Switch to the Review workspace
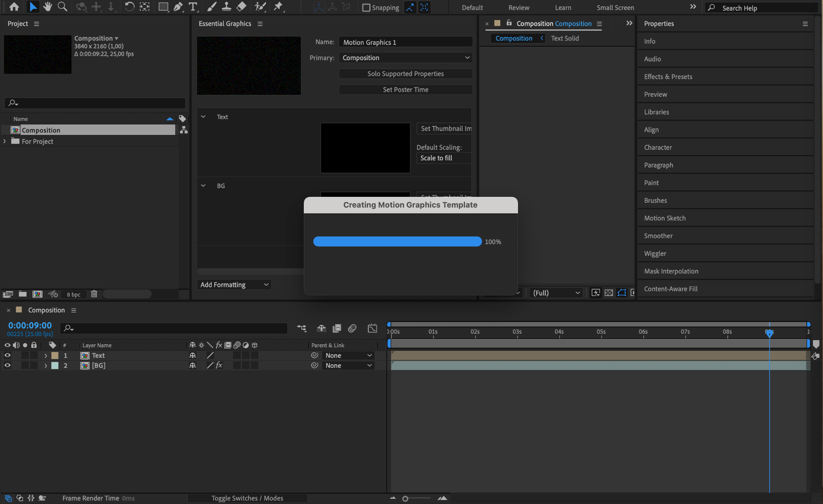The image size is (823, 504). [518, 8]
